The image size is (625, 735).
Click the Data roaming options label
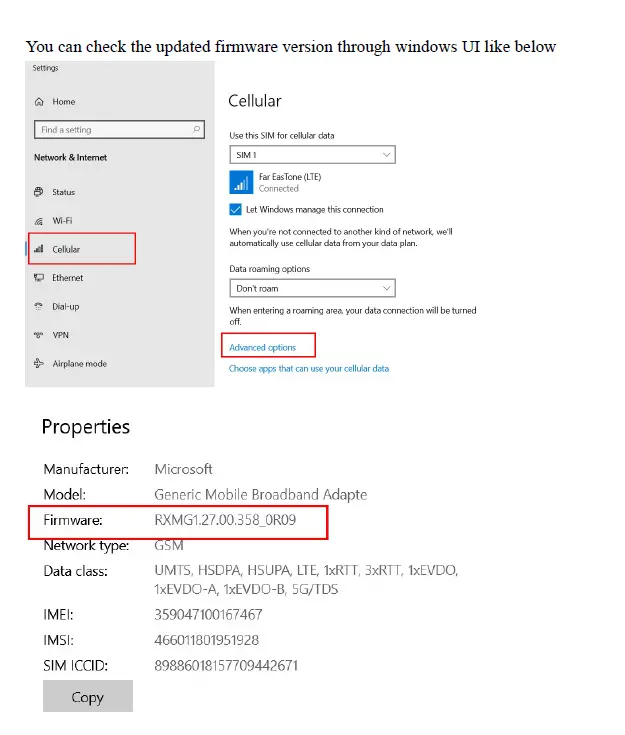point(270,269)
